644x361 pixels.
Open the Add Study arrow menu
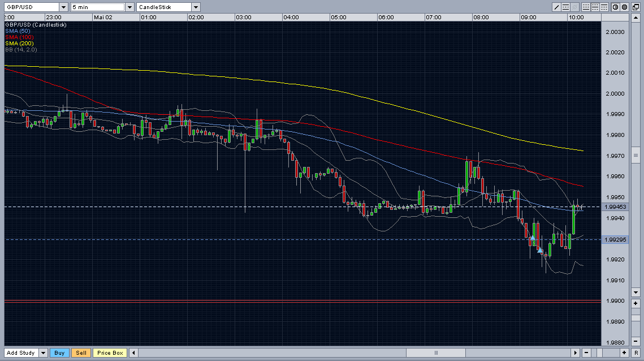coord(43,353)
